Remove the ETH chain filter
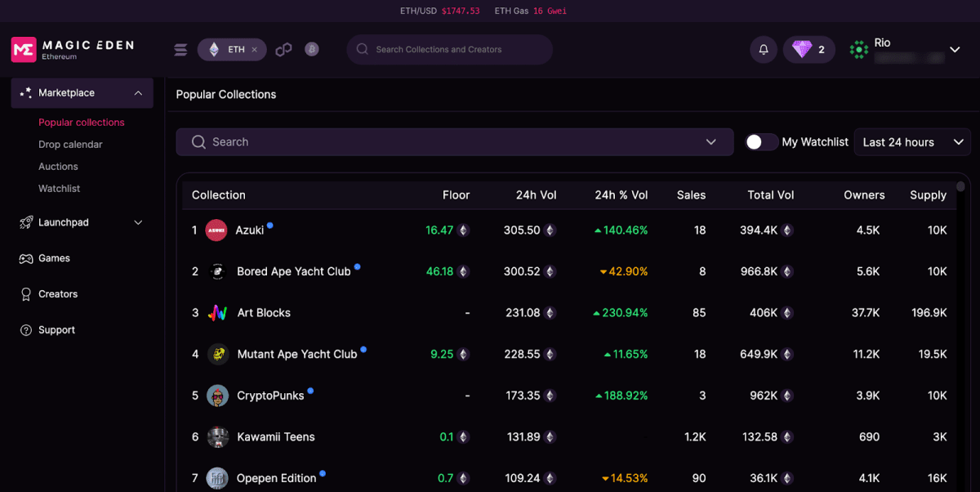 (254, 50)
